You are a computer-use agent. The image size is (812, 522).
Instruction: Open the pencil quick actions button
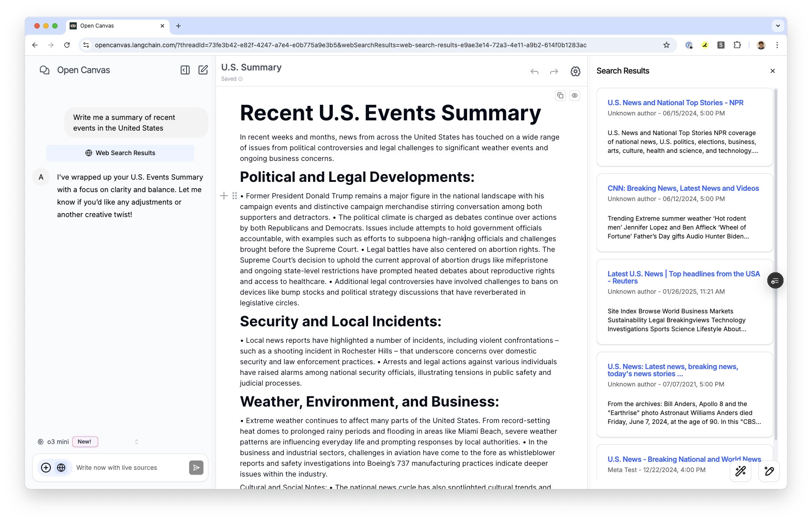click(769, 471)
